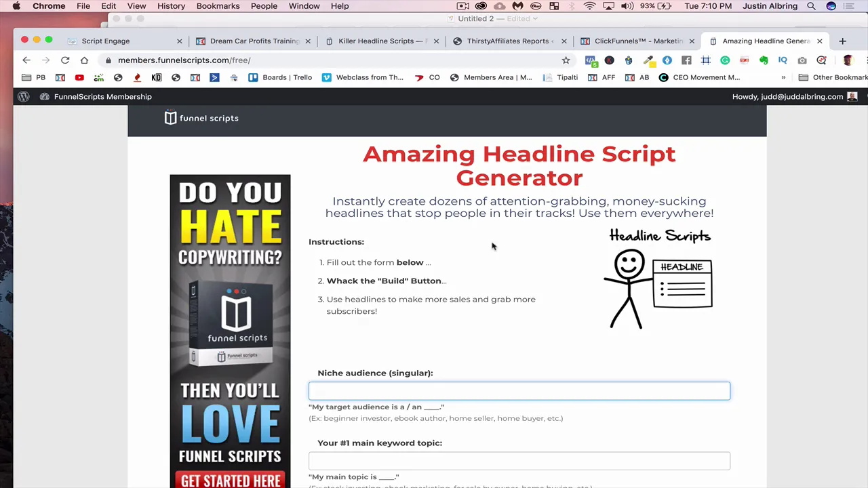This screenshot has height=488, width=868.
Task: Focus the #1 main keyword topic field
Action: tap(519, 461)
